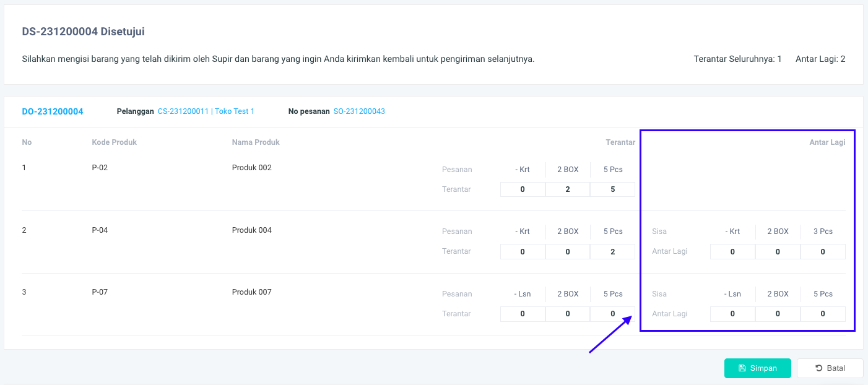Image resolution: width=868 pixels, height=385 pixels.
Task: Click Terantar Lsn field for Produk 007
Action: [523, 314]
